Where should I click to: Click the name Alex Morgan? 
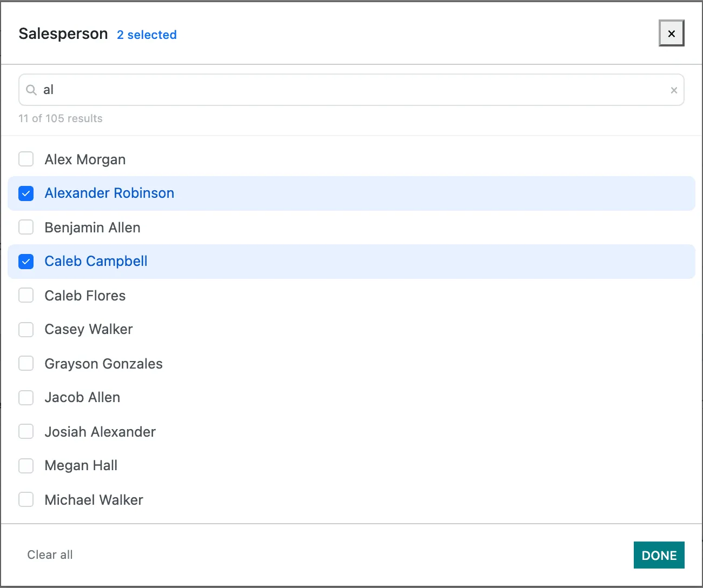pos(85,159)
